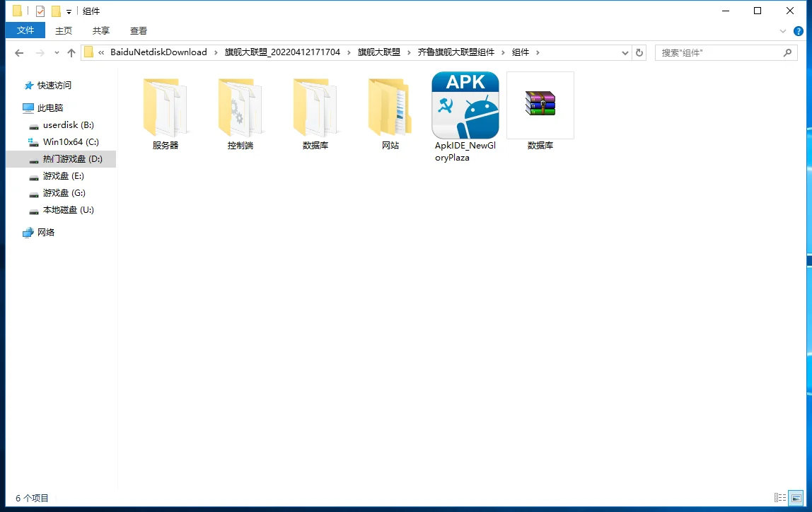Click the 搜索"组件" search box
The height and width of the screenshot is (512, 812).
pyautogui.click(x=719, y=52)
